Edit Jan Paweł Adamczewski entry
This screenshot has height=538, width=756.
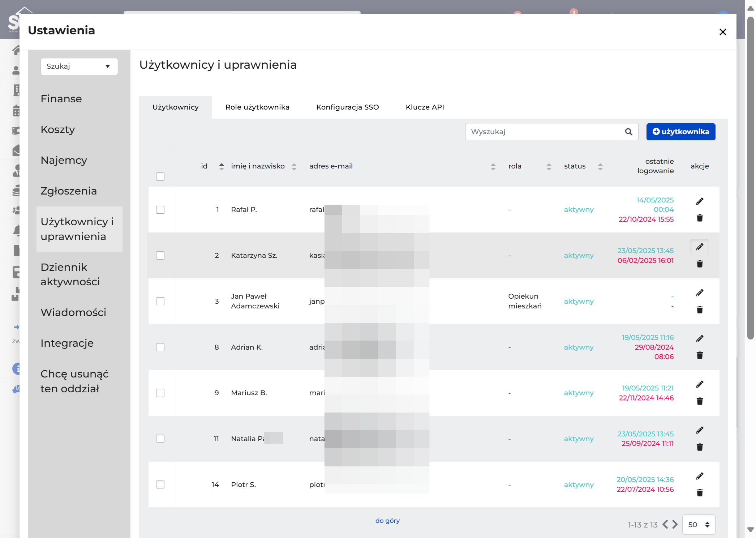coord(700,293)
